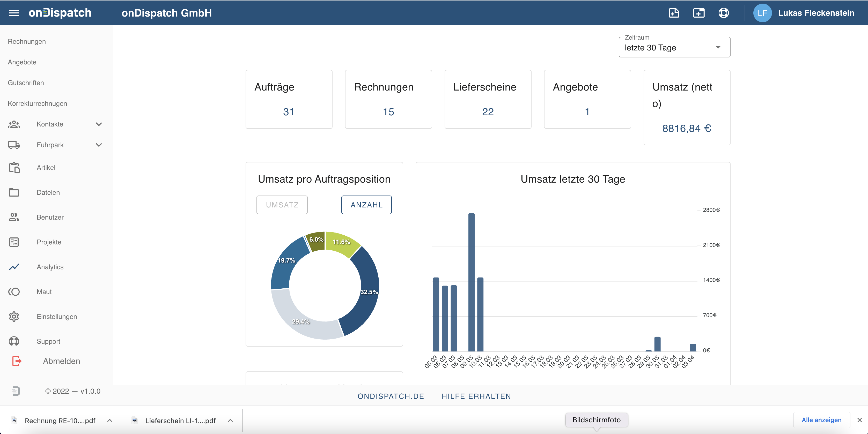Open Rechnungen in the sidebar
This screenshot has height=434, width=868.
(x=27, y=41)
